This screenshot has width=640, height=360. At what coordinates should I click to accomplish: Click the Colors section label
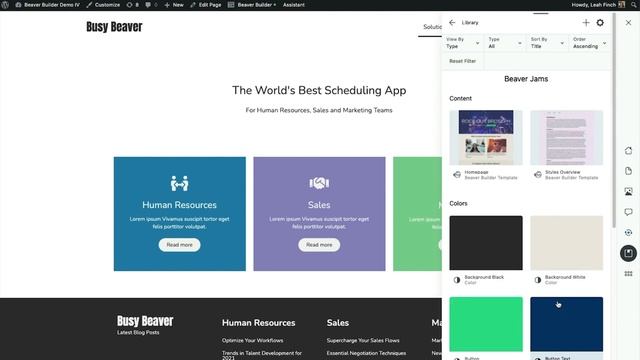point(458,203)
